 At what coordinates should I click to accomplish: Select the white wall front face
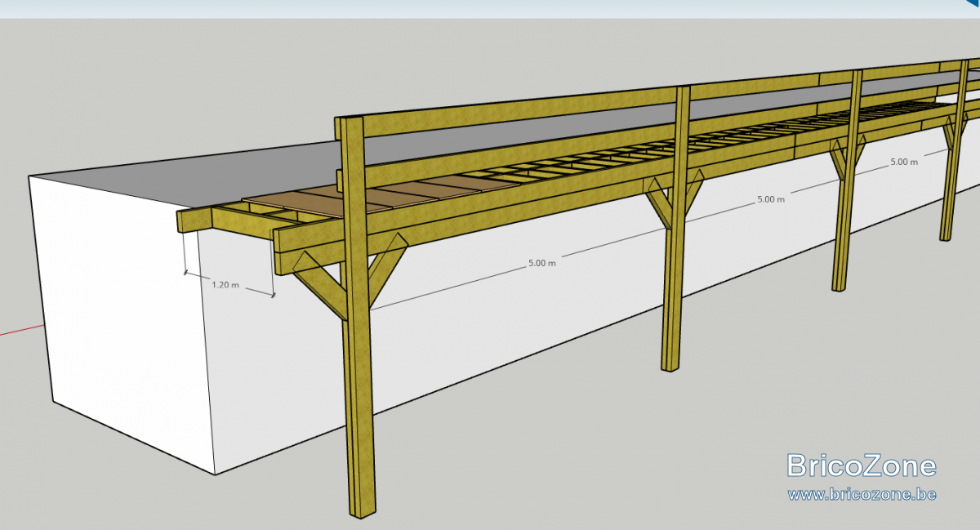click(122, 327)
